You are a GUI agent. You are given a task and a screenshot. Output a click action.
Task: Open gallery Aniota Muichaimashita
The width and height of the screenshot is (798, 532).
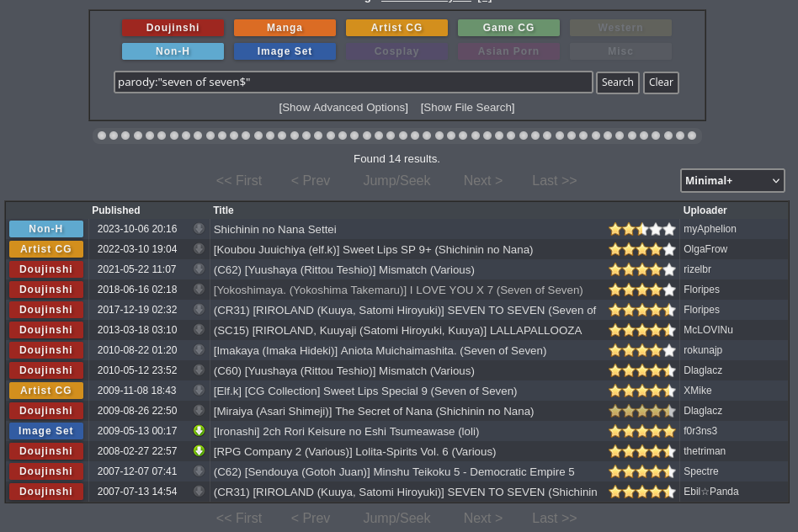point(380,351)
